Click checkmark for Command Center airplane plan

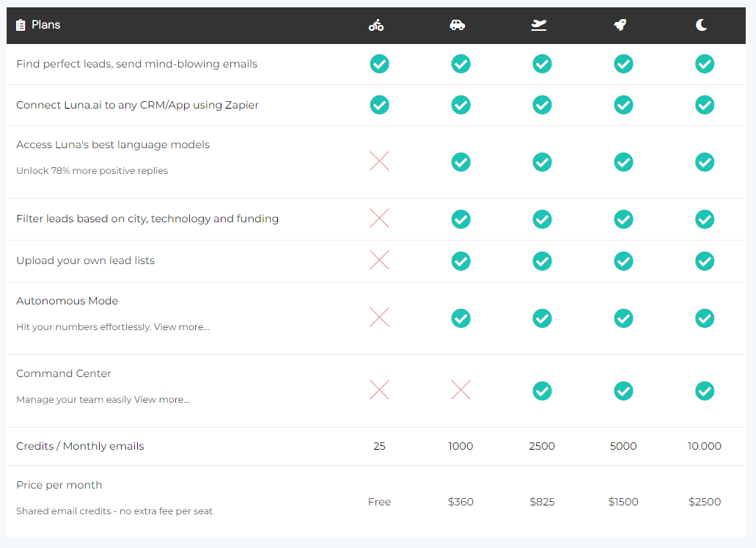coord(542,390)
